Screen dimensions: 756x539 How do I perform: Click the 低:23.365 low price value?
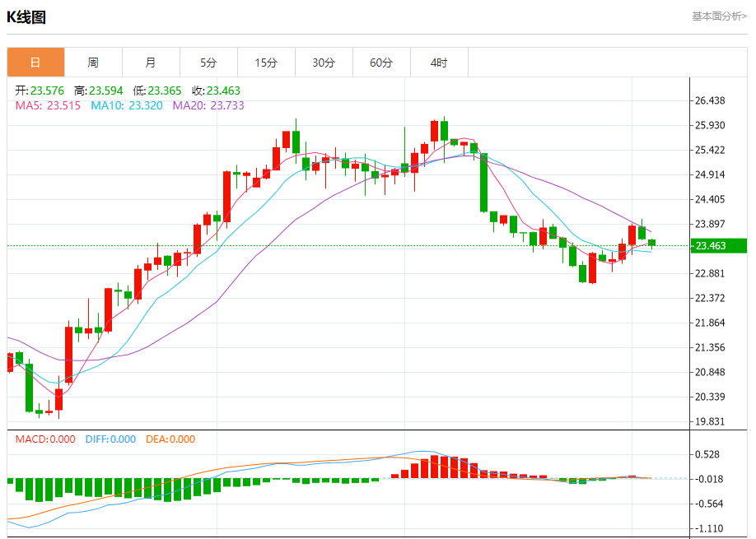click(157, 91)
